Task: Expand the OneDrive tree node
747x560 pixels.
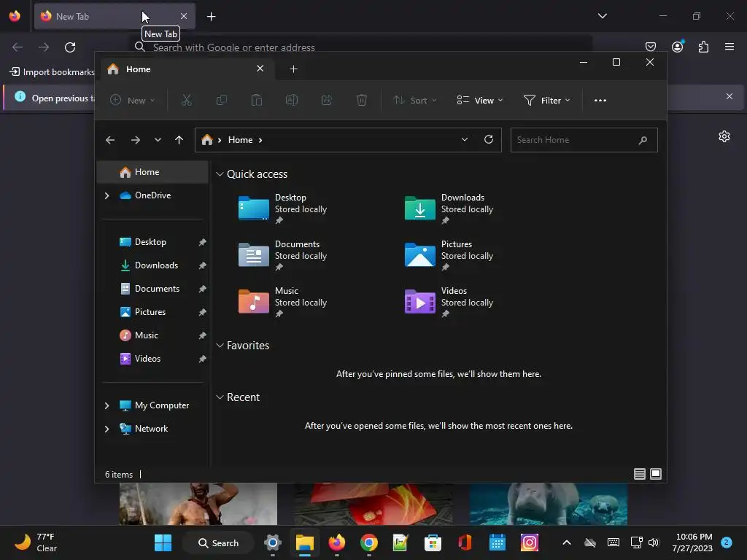Action: [x=107, y=195]
